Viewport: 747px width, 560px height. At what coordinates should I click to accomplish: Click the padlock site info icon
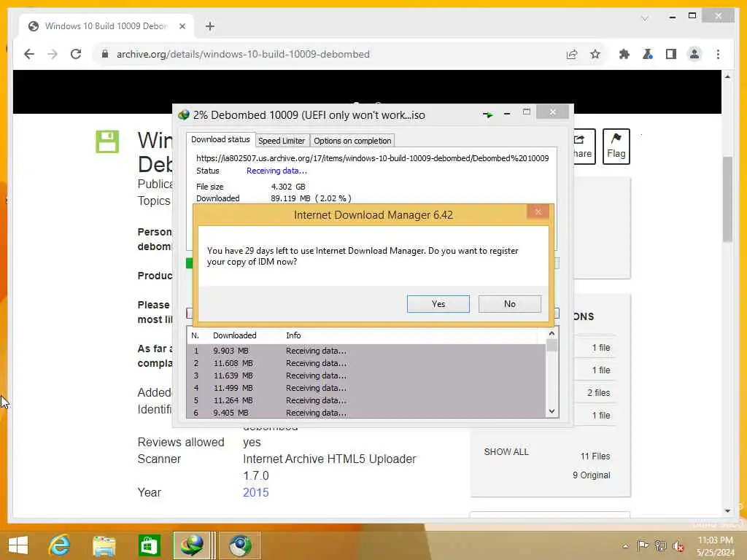105,54
